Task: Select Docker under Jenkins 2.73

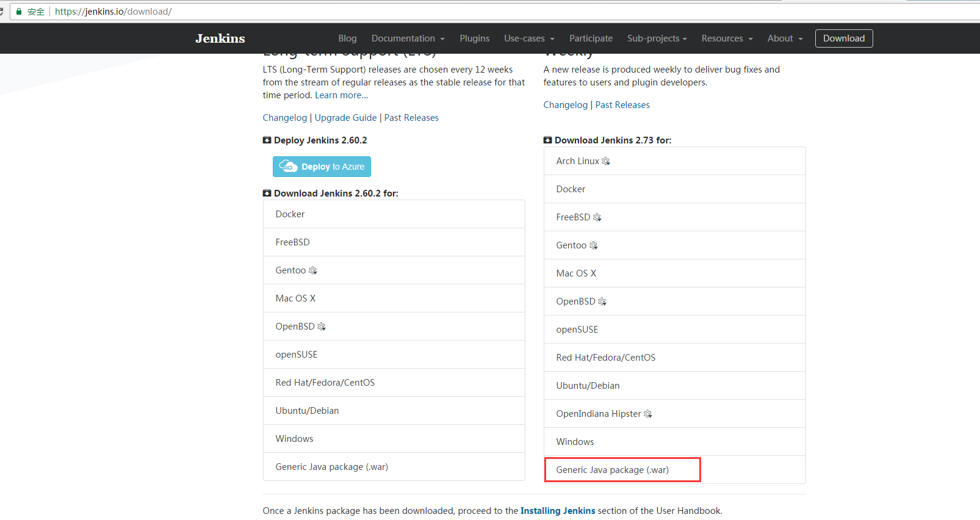Action: 675,189
